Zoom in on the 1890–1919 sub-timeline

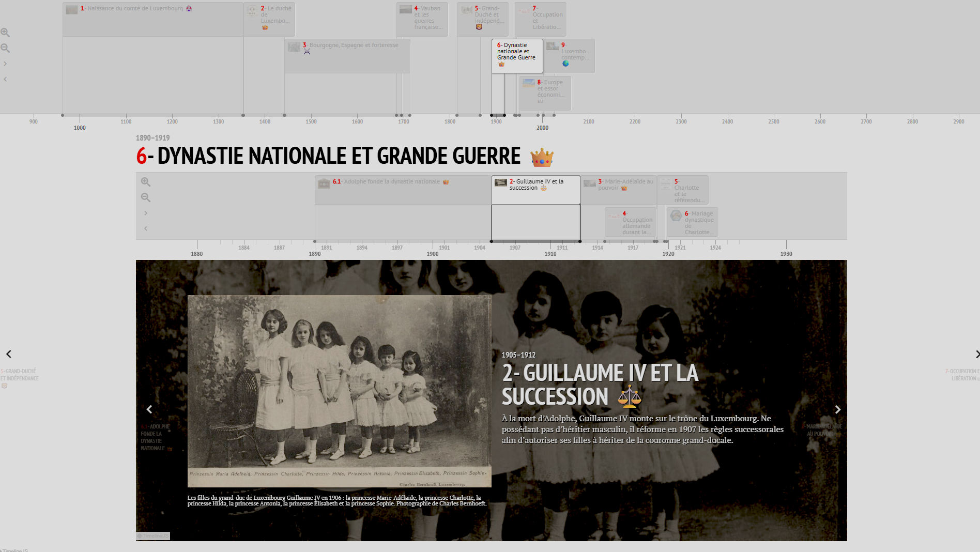click(146, 182)
